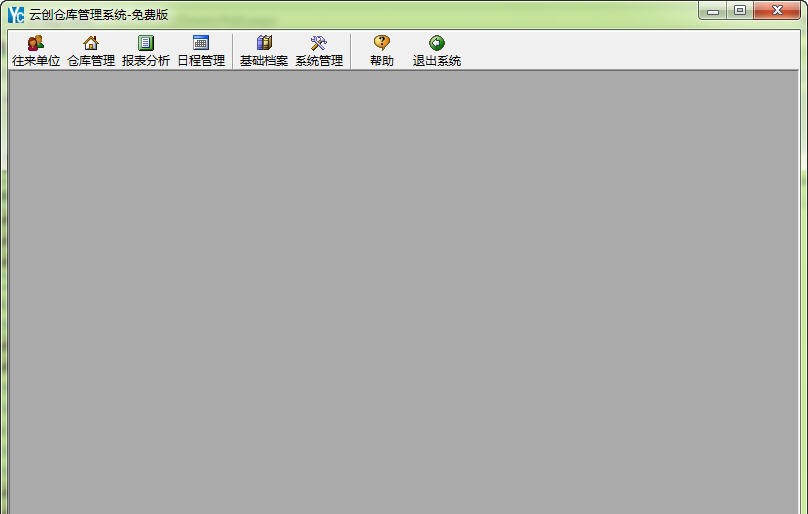Open 往来单位 contacts toolbar icon
Image resolution: width=808 pixels, height=514 pixels.
[36, 43]
